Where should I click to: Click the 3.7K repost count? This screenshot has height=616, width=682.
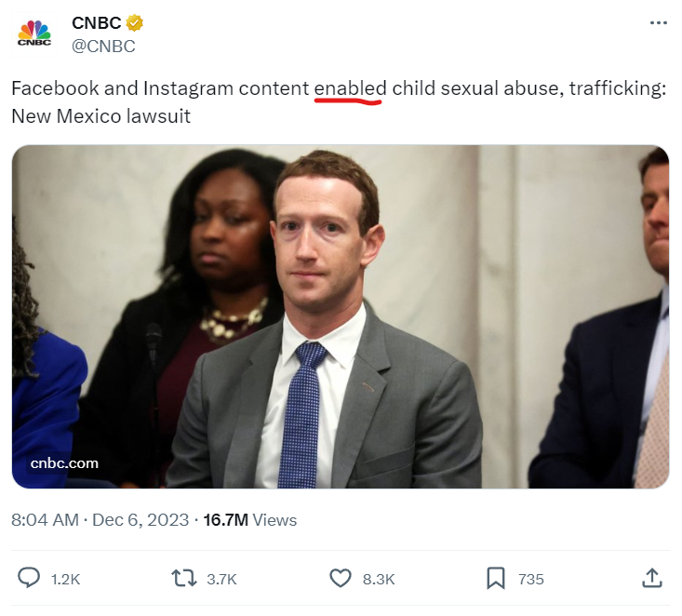pyautogui.click(x=221, y=579)
